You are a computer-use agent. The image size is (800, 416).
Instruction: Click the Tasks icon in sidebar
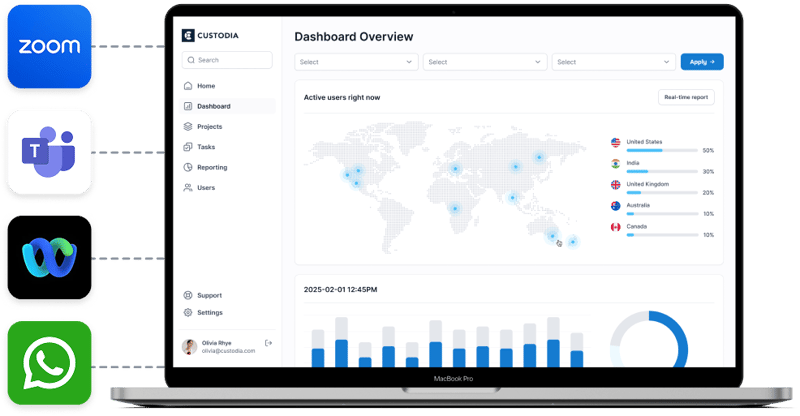coord(188,147)
